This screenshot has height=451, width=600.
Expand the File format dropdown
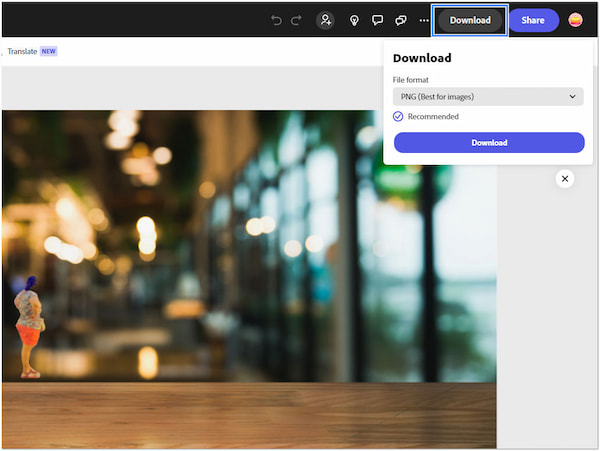[488, 96]
